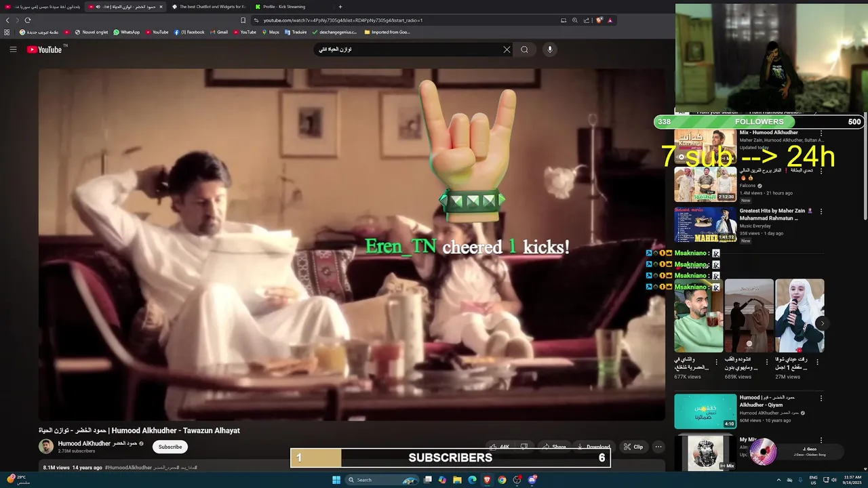The width and height of the screenshot is (868, 488).
Task: Click the Clip button under the video
Action: [x=633, y=447]
